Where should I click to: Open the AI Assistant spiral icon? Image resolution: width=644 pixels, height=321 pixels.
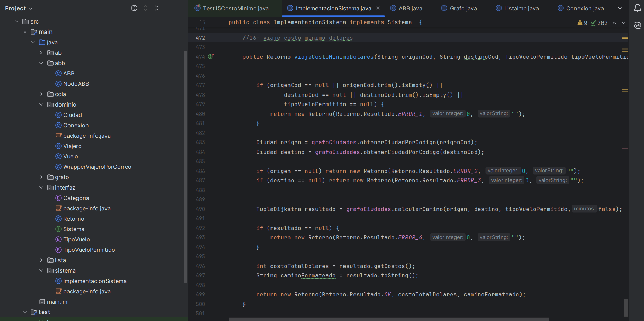tap(637, 25)
